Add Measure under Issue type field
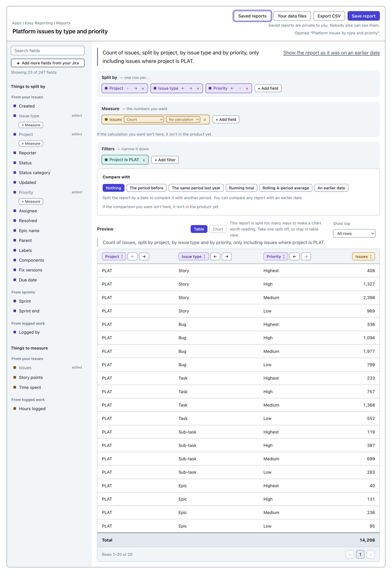The image size is (392, 588). [31, 125]
